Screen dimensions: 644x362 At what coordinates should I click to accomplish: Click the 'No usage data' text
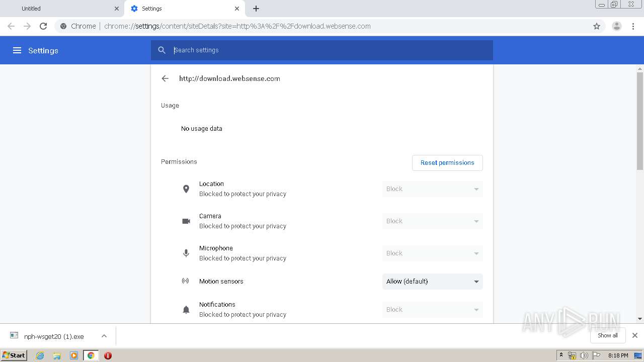pos(202,129)
